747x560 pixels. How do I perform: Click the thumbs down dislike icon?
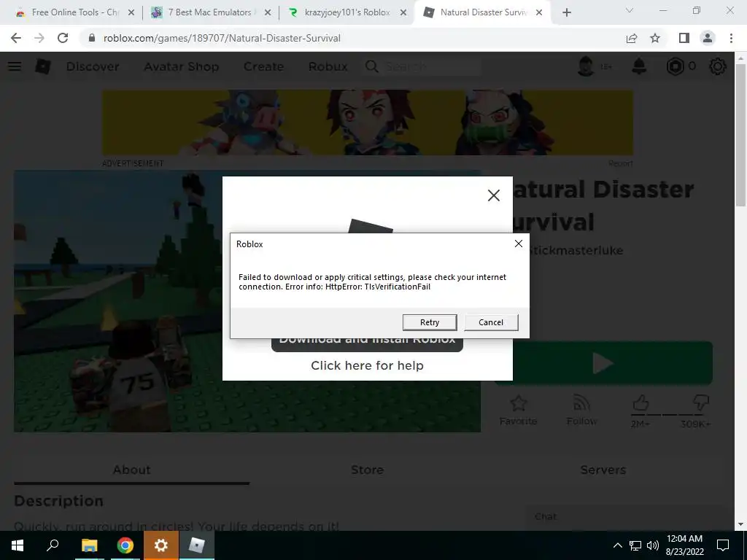[701, 402]
